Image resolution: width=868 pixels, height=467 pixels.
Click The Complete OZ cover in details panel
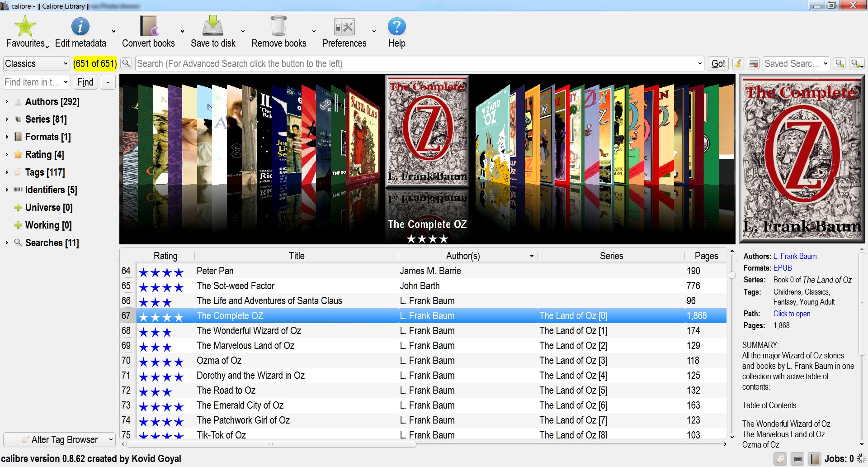pyautogui.click(x=802, y=159)
